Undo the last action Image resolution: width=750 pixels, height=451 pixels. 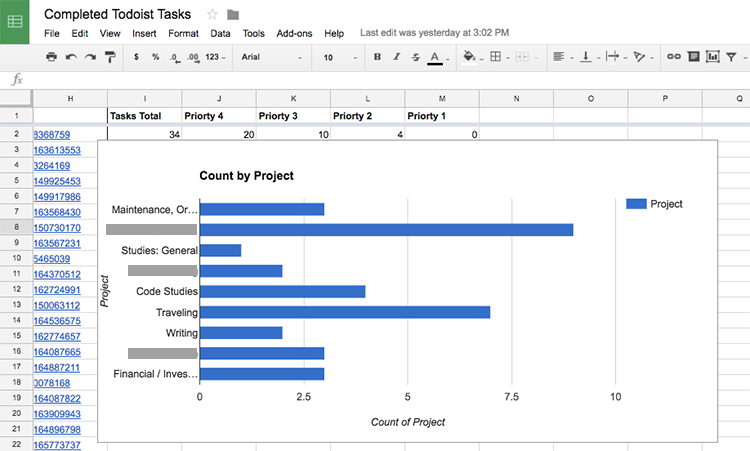(x=71, y=57)
